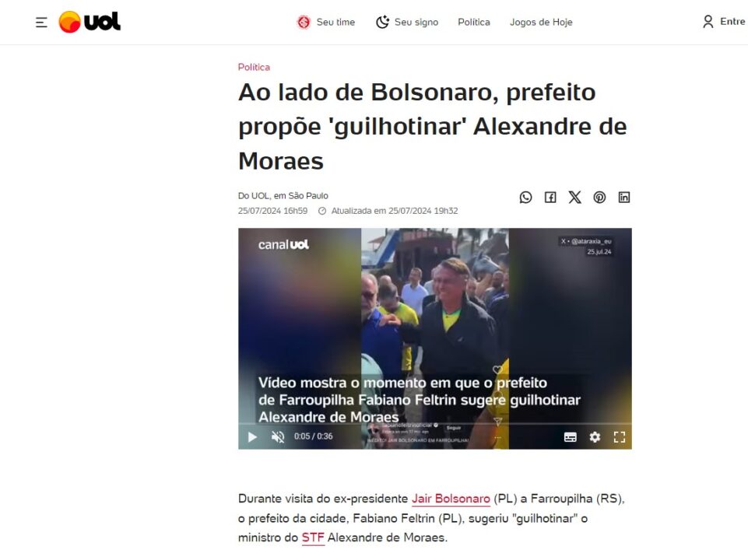Open Seu time menu item

pyautogui.click(x=326, y=22)
